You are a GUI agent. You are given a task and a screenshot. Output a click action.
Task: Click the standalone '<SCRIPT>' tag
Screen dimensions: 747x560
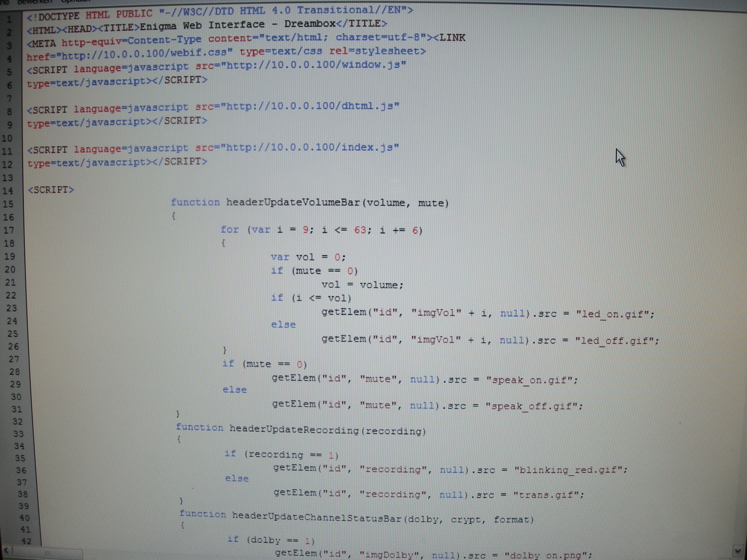click(51, 190)
